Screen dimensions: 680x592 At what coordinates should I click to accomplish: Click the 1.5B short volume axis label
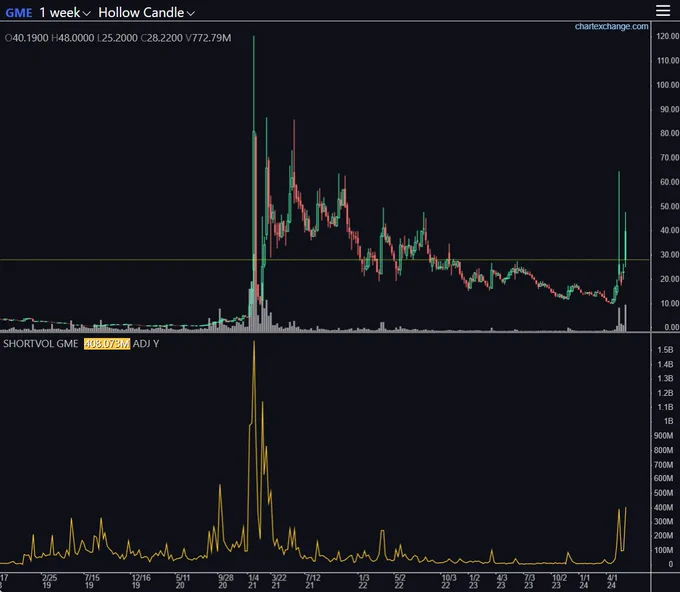(665, 350)
